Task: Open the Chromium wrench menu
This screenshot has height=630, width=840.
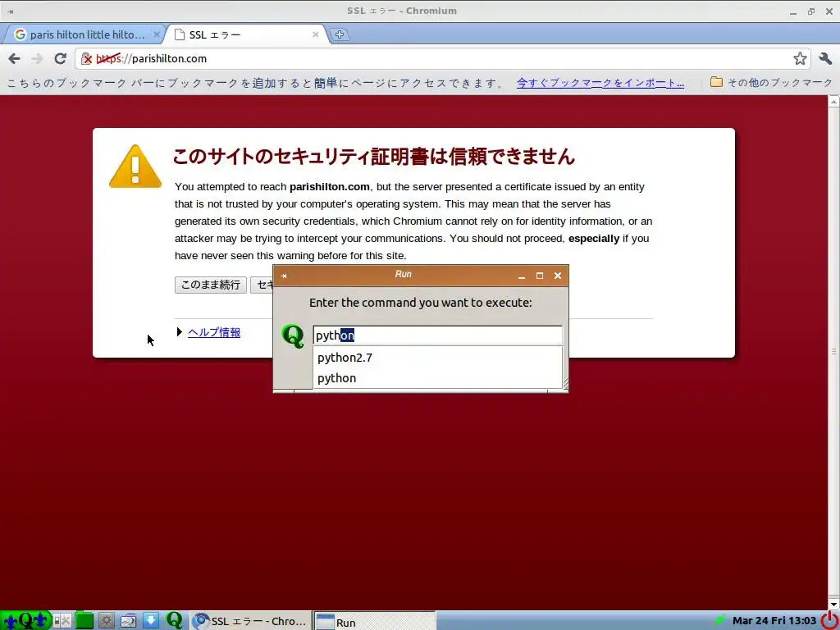Action: [825, 58]
